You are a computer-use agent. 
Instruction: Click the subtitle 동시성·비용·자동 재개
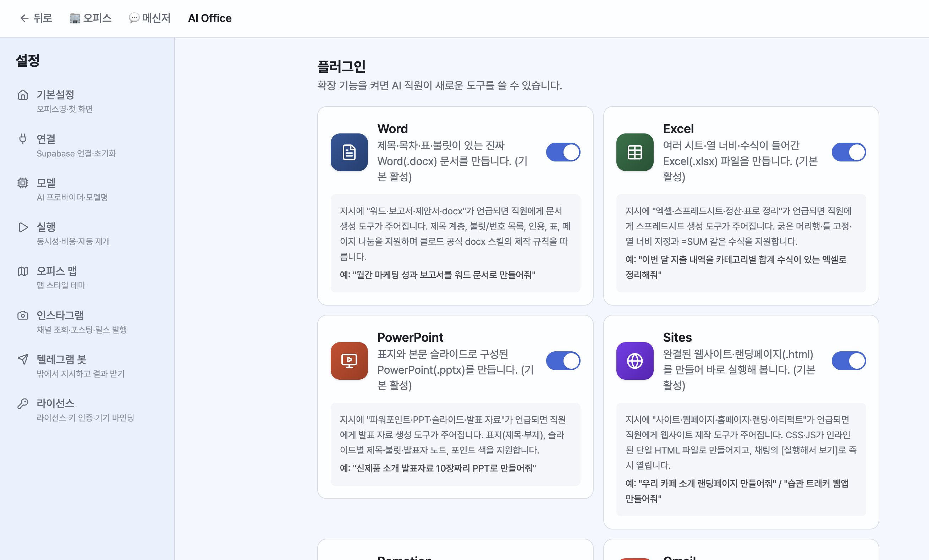73,241
